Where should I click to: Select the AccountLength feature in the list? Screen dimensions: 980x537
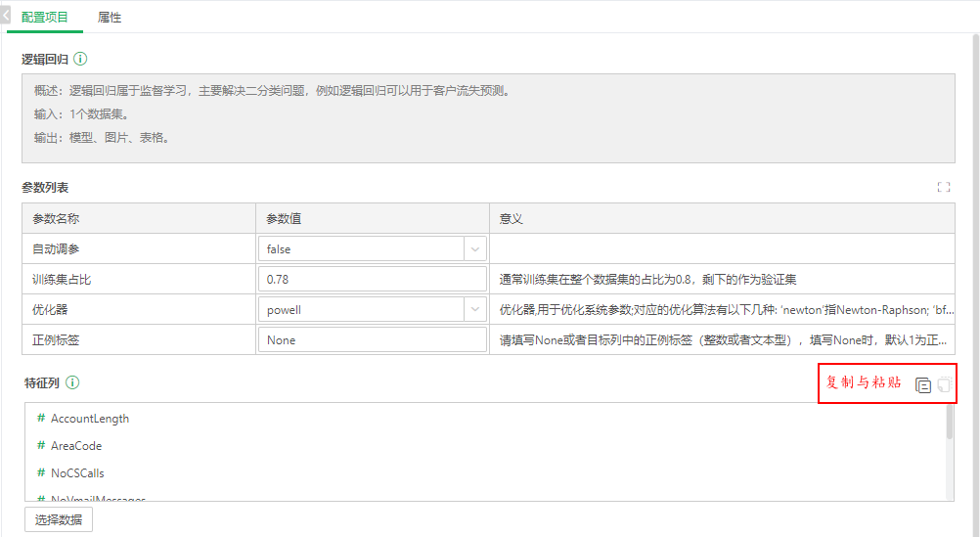[x=90, y=419]
